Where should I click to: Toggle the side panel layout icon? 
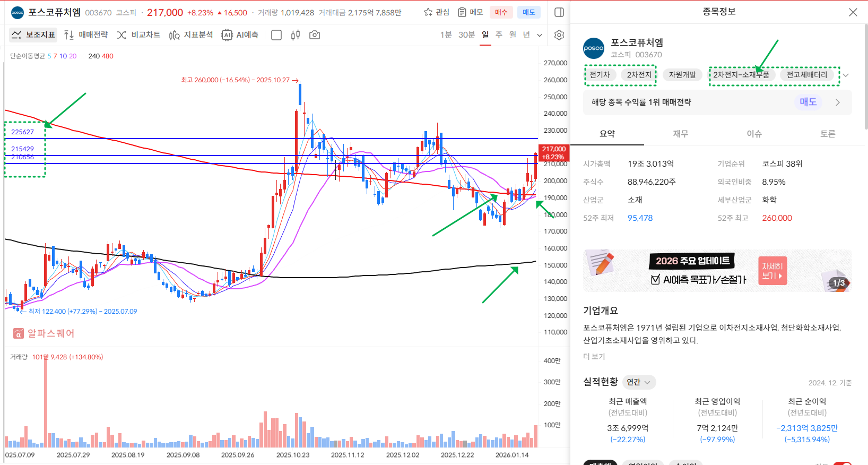click(559, 12)
